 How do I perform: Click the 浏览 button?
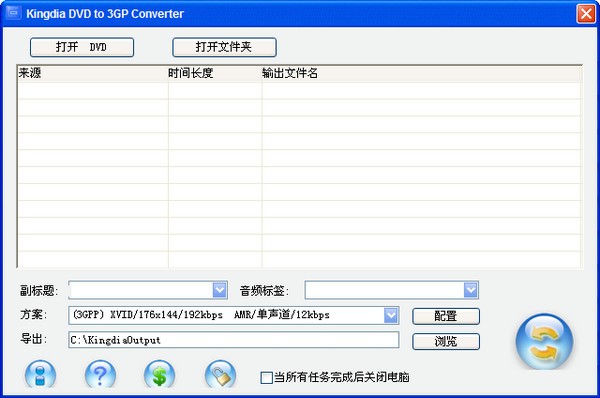pos(446,341)
